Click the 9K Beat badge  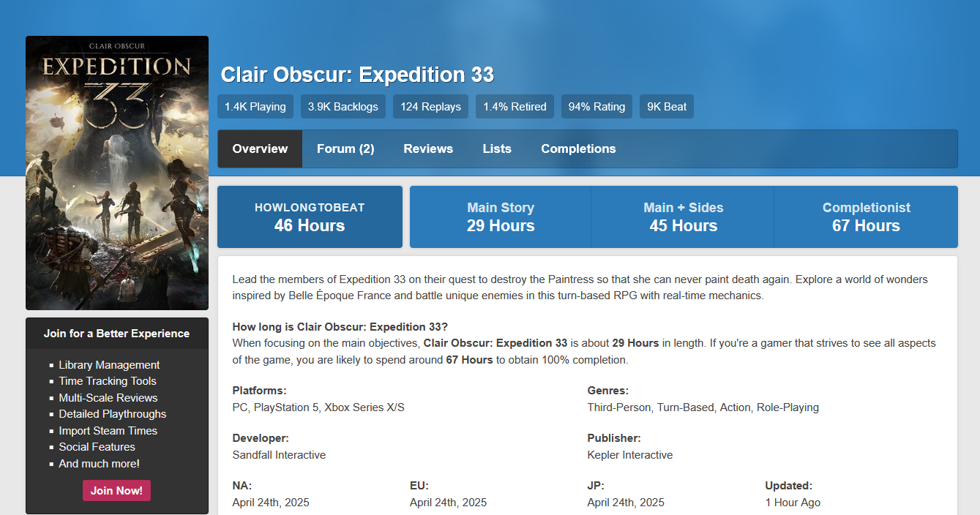(x=667, y=107)
